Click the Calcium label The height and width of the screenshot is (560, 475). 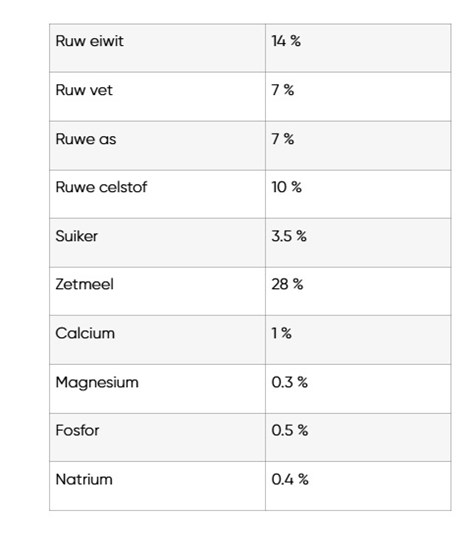click(x=85, y=333)
